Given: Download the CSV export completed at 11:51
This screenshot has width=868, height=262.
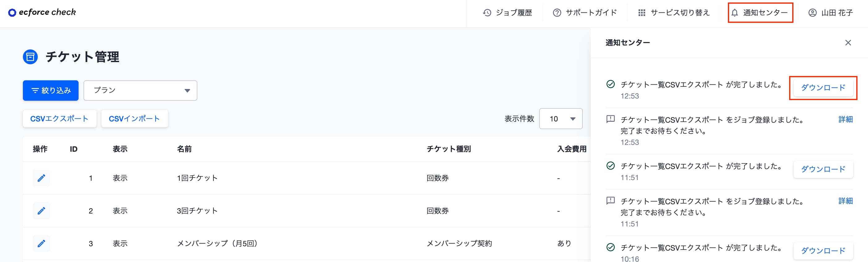Looking at the screenshot, I should tap(823, 169).
